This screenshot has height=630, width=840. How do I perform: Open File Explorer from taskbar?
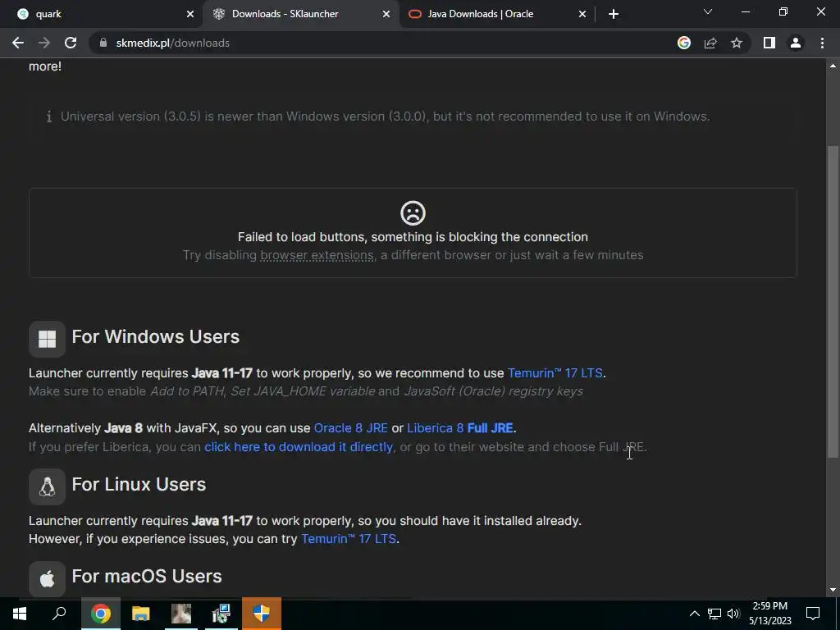pos(141,614)
